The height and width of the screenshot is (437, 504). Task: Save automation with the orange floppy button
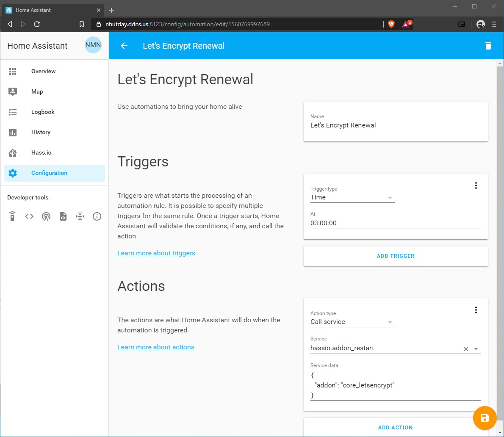click(x=485, y=418)
